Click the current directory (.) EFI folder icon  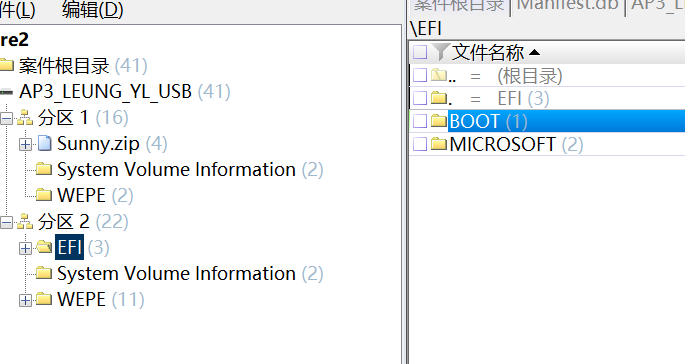point(439,98)
